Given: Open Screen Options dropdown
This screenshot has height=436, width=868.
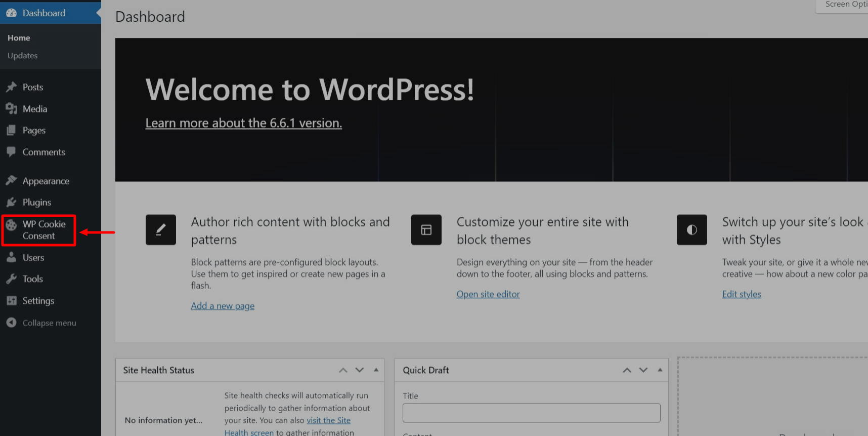Looking at the screenshot, I should tap(842, 6).
